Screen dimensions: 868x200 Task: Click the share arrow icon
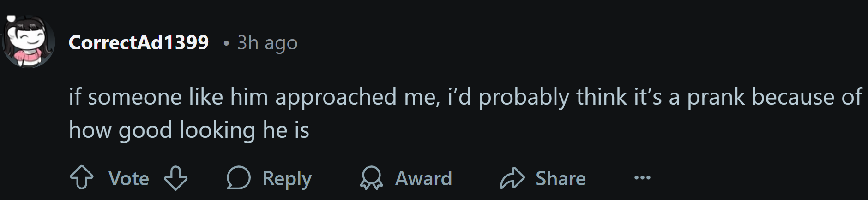pos(512,178)
